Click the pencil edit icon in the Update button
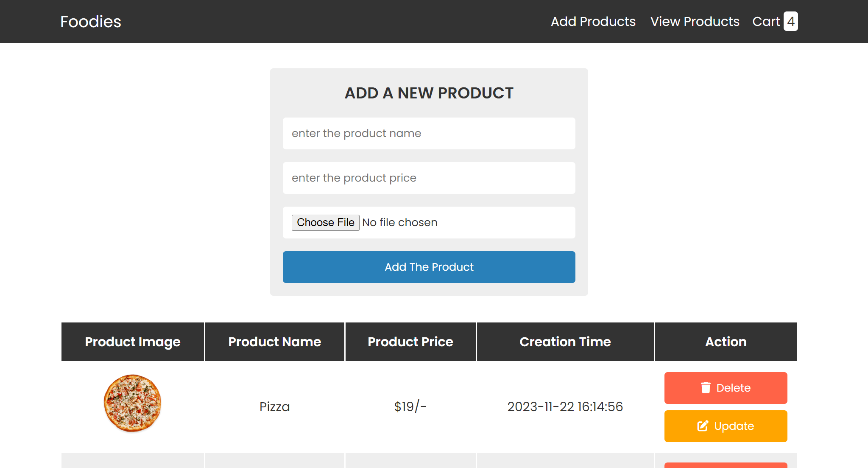The height and width of the screenshot is (468, 868). pos(703,426)
